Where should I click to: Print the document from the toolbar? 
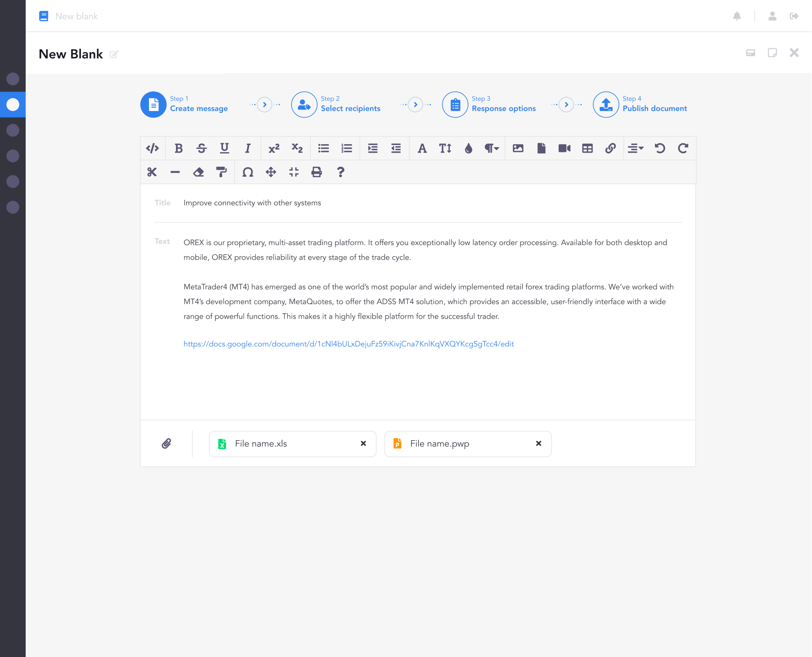(x=316, y=172)
